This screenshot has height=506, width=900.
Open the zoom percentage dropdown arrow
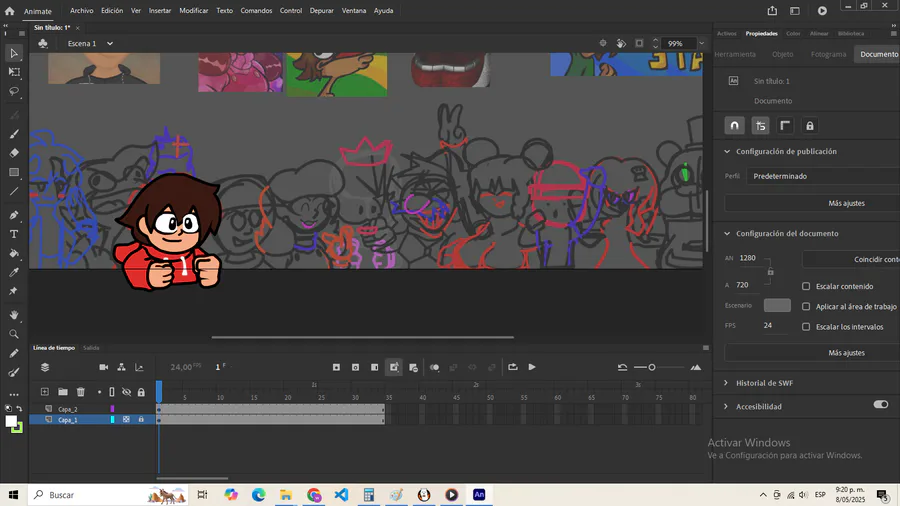(x=701, y=44)
